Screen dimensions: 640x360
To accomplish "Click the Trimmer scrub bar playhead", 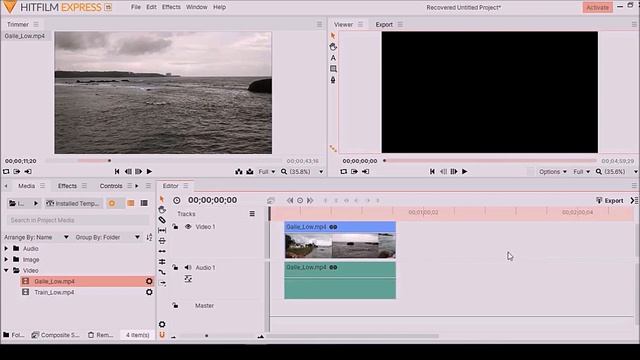I will pos(109,160).
